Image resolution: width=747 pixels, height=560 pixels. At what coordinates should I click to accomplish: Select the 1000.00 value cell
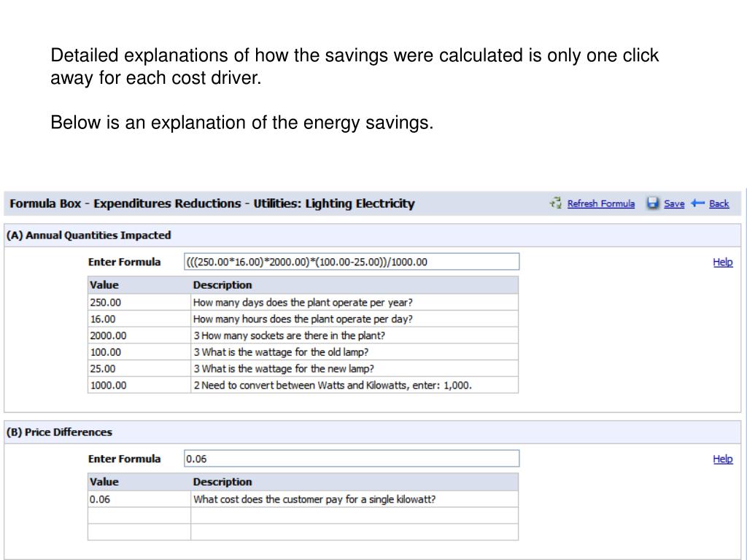(x=139, y=385)
